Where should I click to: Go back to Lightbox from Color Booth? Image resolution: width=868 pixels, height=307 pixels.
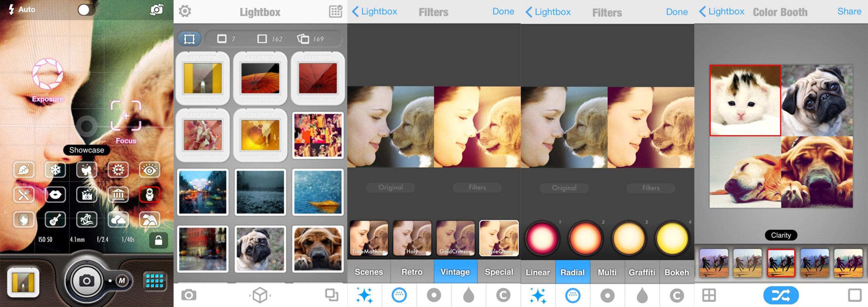tap(722, 12)
